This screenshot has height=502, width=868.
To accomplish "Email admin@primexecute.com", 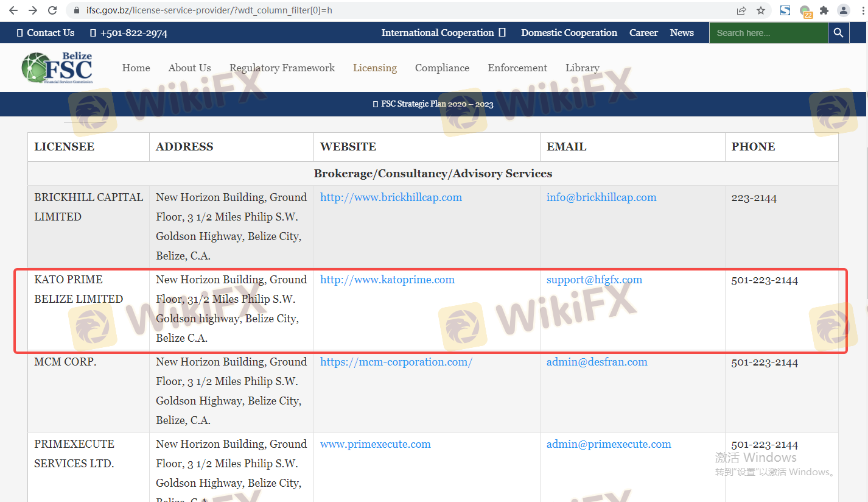I will [x=609, y=444].
